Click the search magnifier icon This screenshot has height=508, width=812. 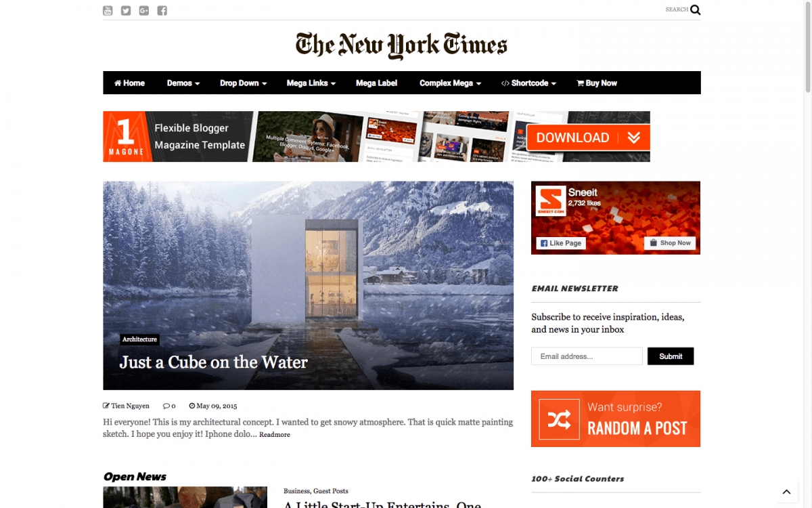[696, 10]
